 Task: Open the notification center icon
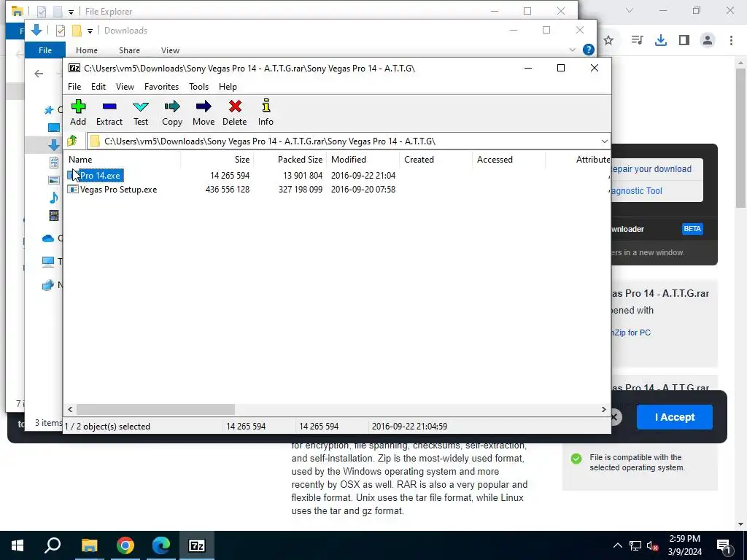coord(724,545)
